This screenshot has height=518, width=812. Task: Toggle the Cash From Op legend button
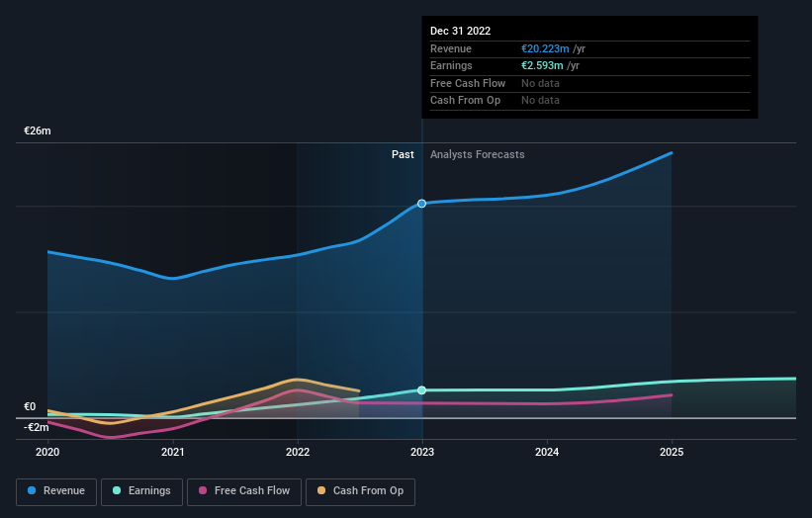[360, 491]
